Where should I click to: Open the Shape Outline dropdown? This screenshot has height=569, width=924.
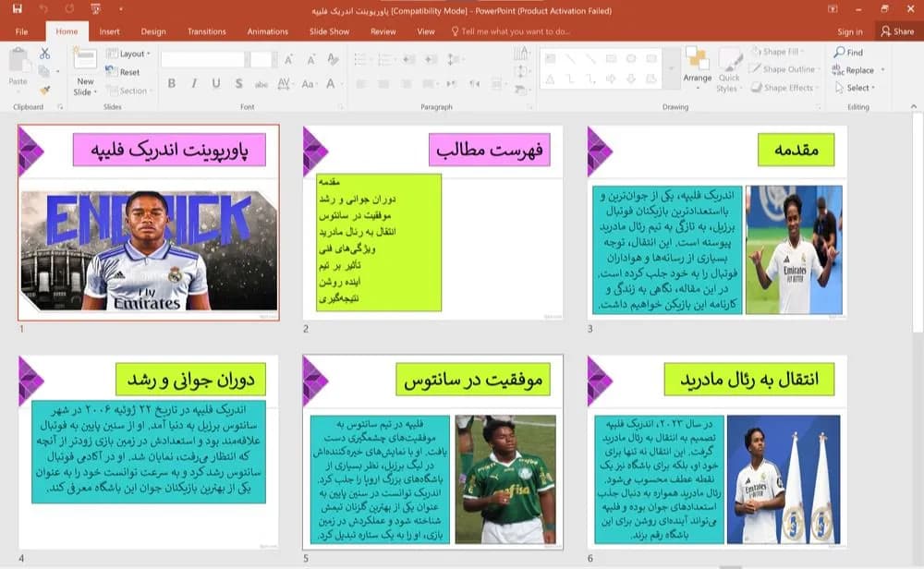coord(784,69)
